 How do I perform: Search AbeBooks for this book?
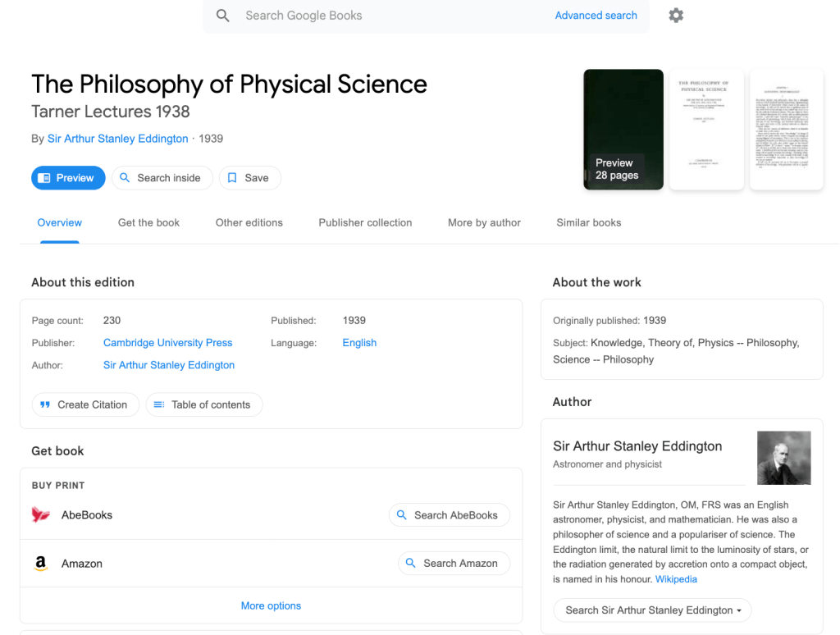click(x=449, y=515)
